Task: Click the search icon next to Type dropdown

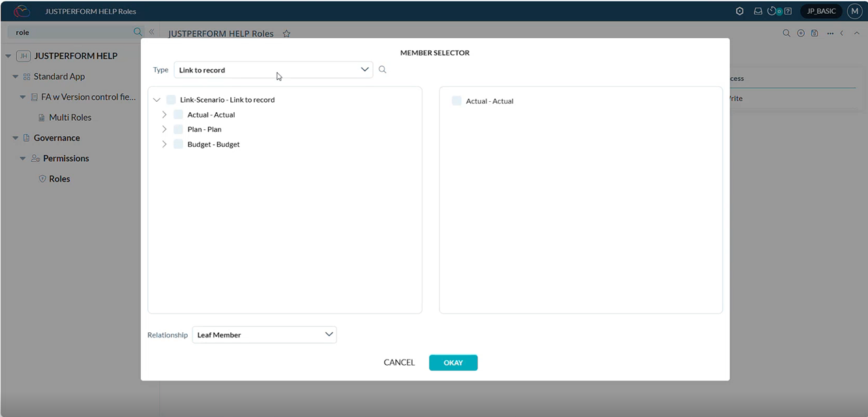Action: tap(383, 70)
